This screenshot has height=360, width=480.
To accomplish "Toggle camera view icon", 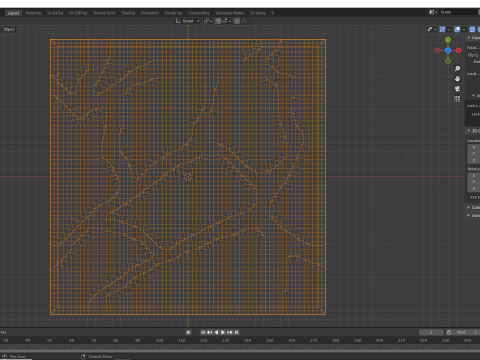I will coord(457,89).
